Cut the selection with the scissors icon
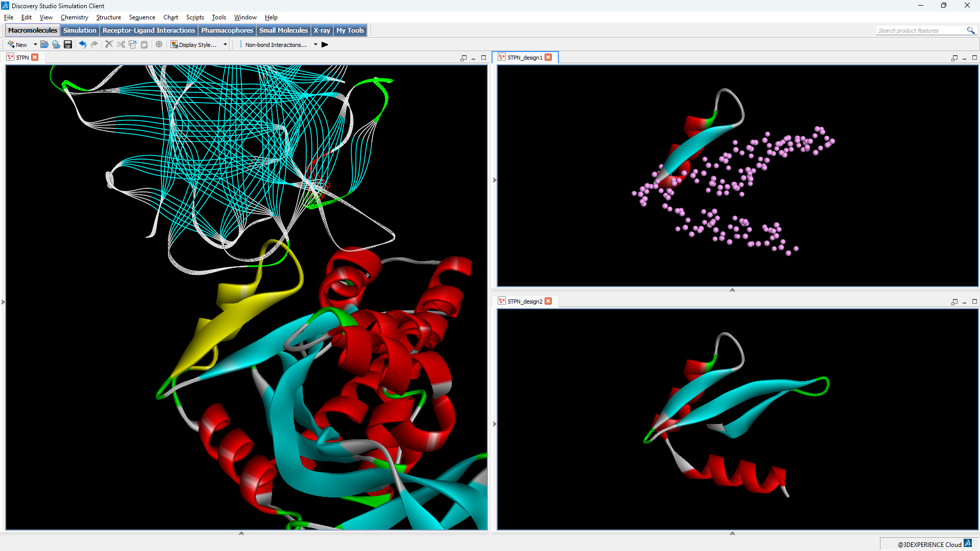This screenshot has width=980, height=551. [x=120, y=44]
